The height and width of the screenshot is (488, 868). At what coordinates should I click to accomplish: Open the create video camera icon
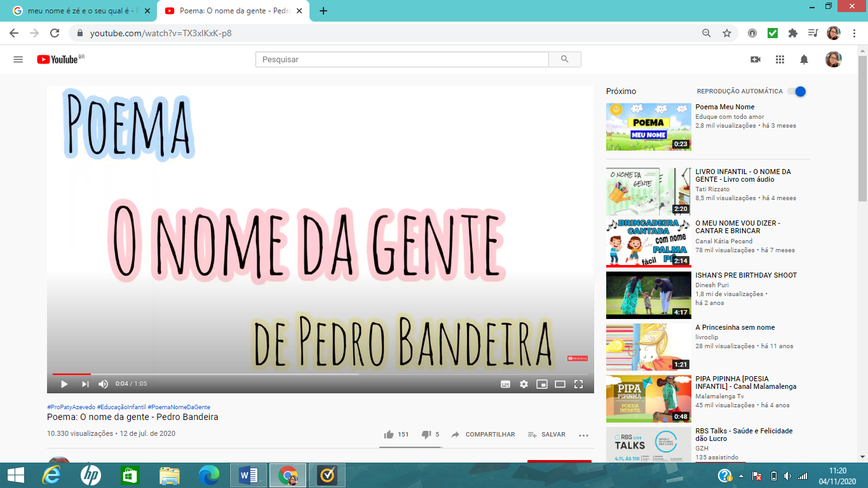point(756,59)
